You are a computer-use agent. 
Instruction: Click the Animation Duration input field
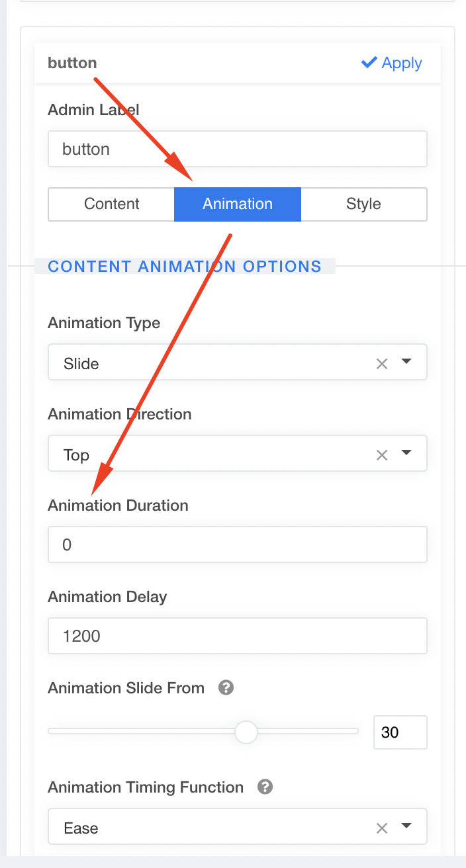237,544
